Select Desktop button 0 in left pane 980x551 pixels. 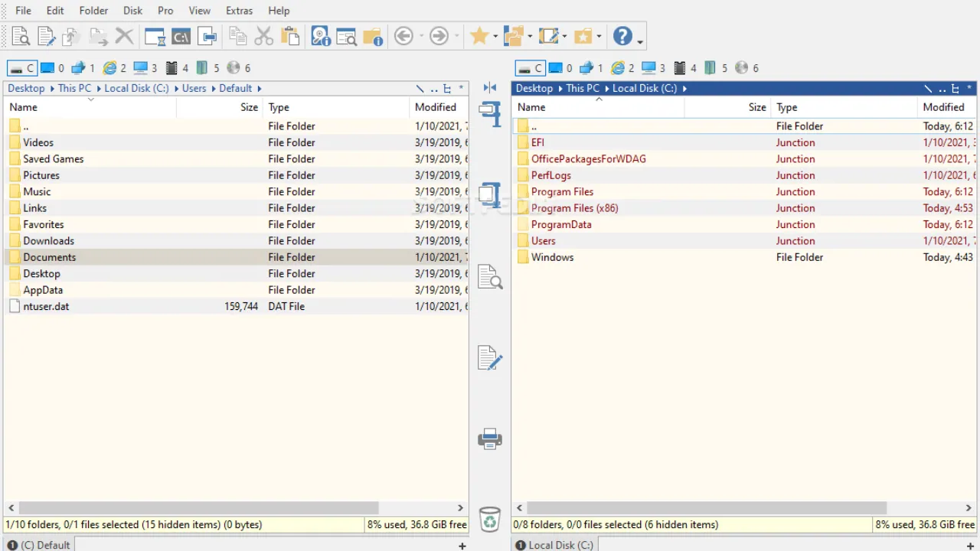[x=52, y=68]
